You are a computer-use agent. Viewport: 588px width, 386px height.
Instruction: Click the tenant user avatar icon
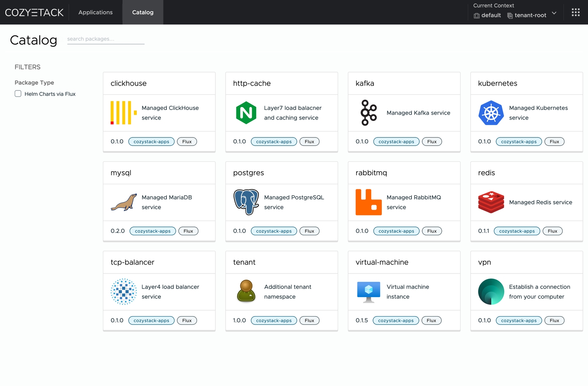(246, 292)
